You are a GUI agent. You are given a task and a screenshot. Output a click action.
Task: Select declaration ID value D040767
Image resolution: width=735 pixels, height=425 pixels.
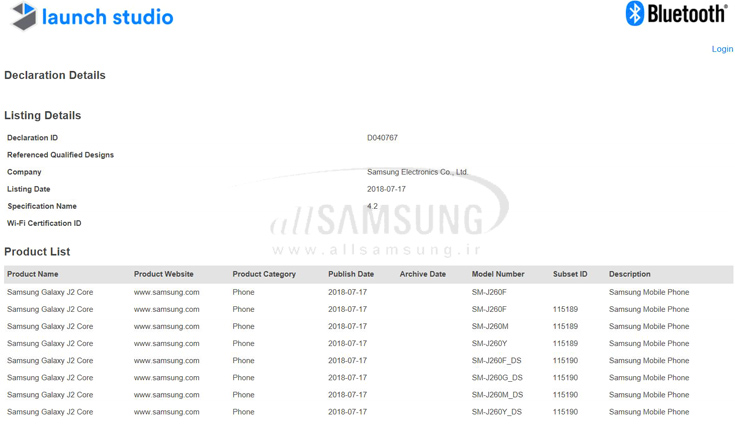coord(382,138)
